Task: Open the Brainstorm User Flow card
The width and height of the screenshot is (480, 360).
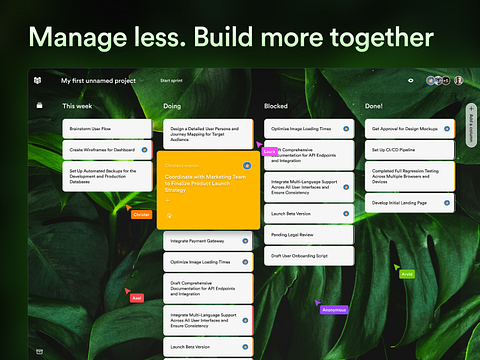Action: pyautogui.click(x=107, y=129)
